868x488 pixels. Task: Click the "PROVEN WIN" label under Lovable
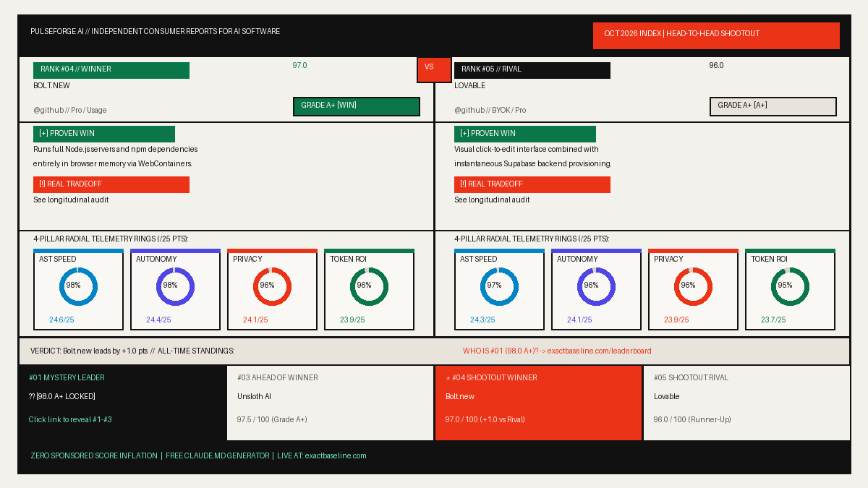[525, 134]
